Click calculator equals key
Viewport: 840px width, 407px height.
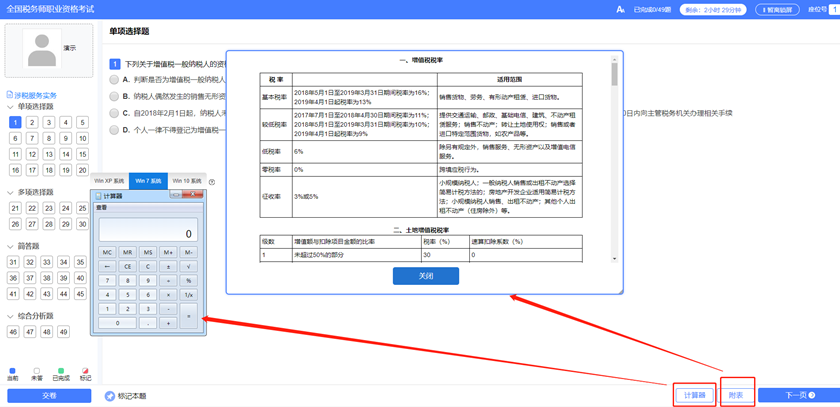[x=189, y=316]
